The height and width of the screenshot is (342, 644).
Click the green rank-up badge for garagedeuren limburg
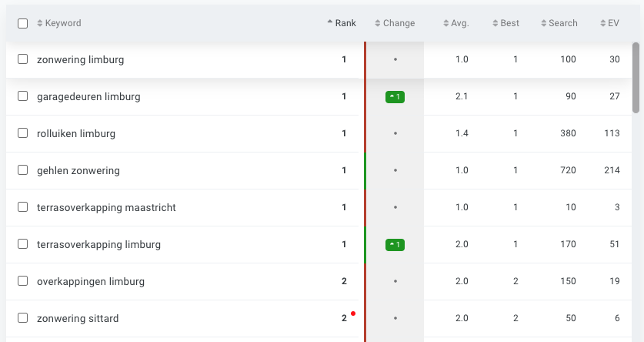click(395, 97)
